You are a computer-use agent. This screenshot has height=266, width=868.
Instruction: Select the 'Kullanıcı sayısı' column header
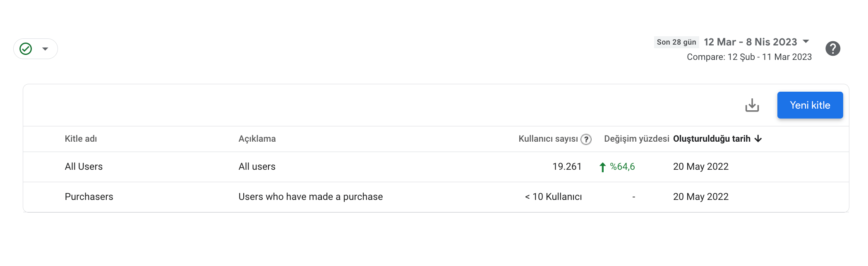[548, 139]
